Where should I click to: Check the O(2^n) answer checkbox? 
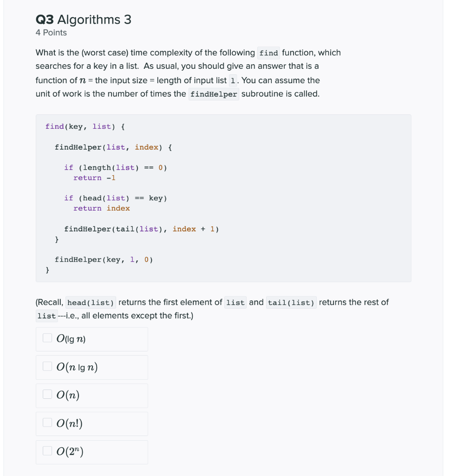[47, 451]
